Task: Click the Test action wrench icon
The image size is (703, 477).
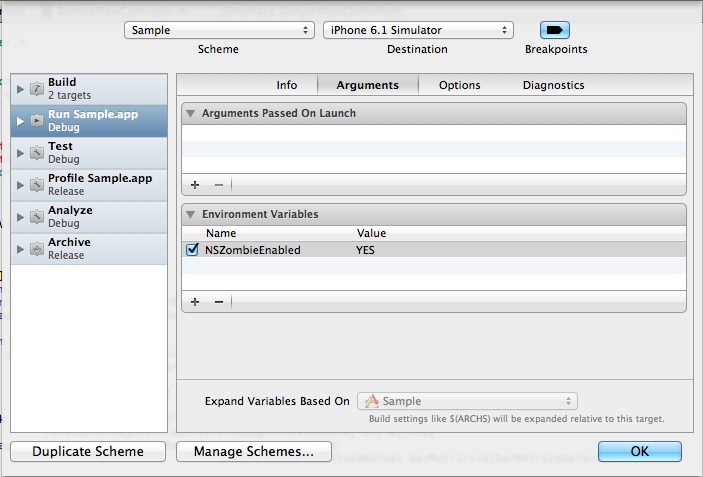Action: click(37, 152)
